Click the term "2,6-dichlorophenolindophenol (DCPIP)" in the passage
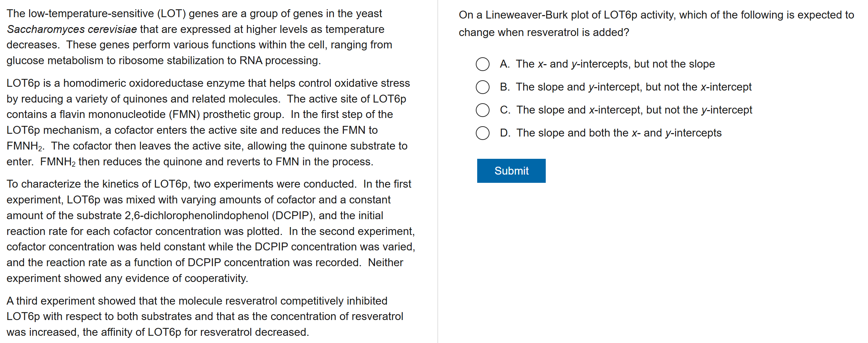This screenshot has height=343, width=868. click(x=220, y=215)
